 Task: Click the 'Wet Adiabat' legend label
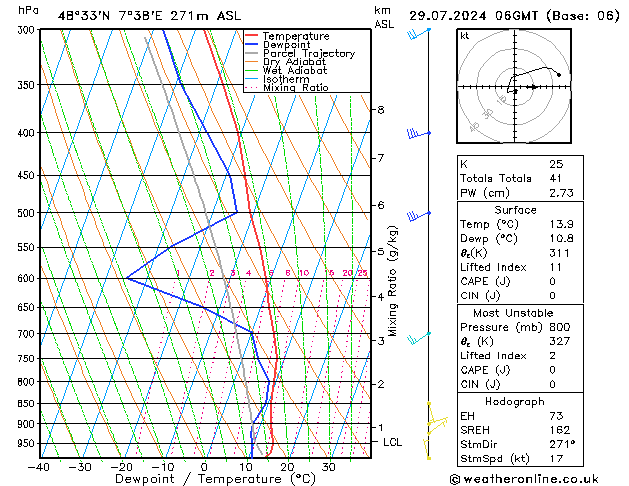pyautogui.click(x=295, y=71)
